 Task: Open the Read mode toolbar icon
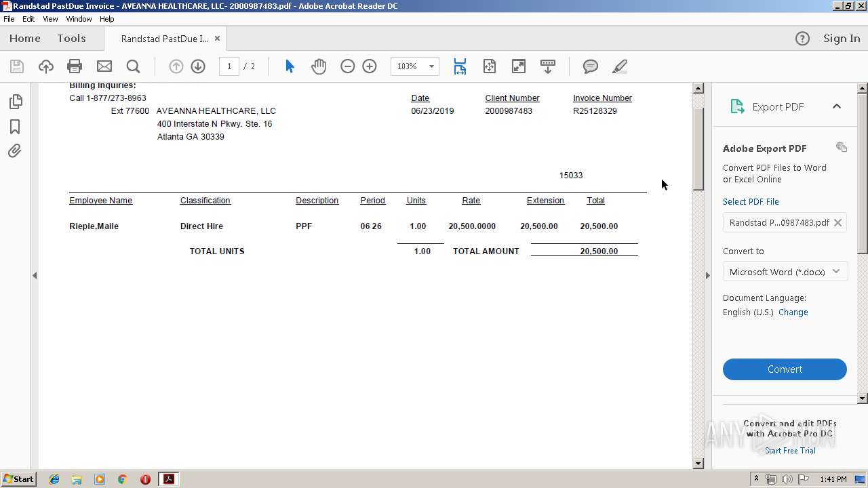coord(548,66)
